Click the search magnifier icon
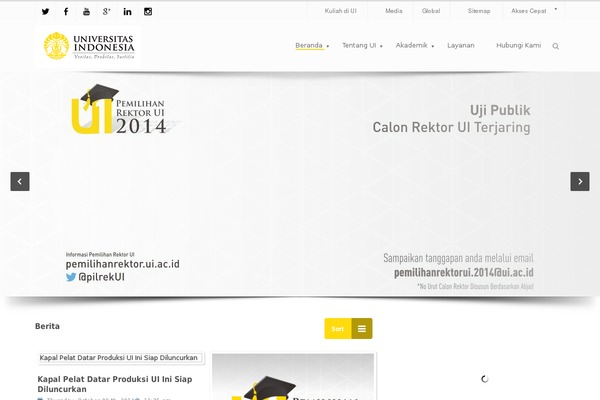 click(556, 46)
